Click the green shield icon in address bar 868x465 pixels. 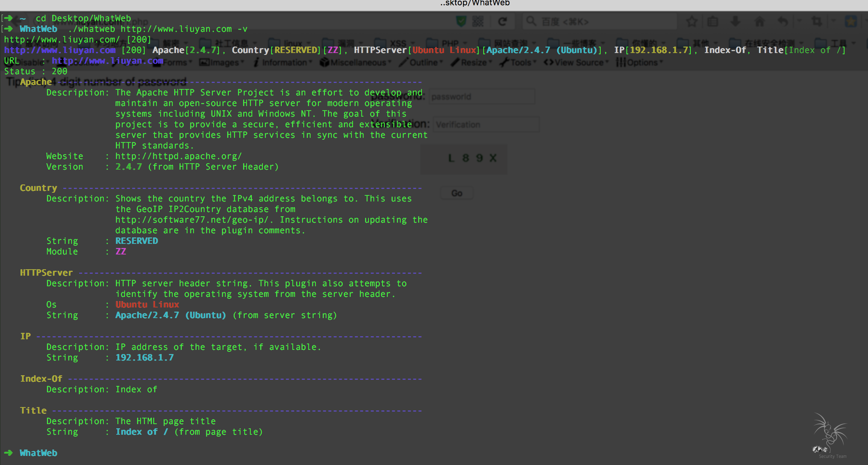(461, 21)
